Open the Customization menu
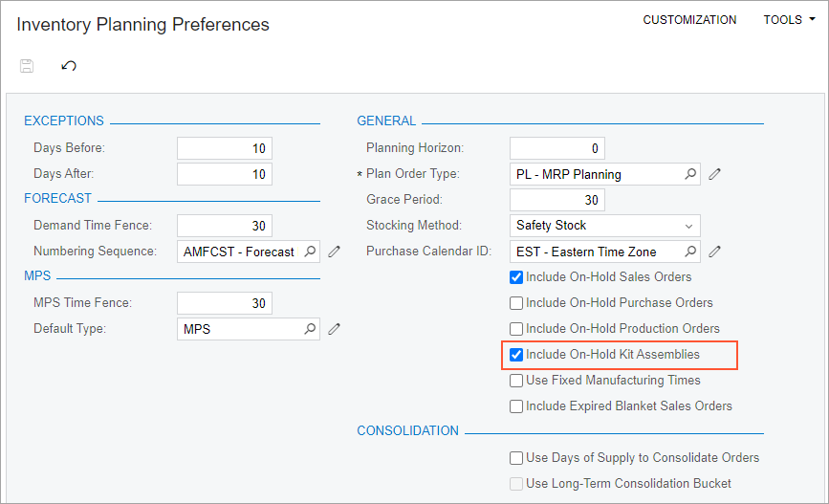 coord(689,19)
